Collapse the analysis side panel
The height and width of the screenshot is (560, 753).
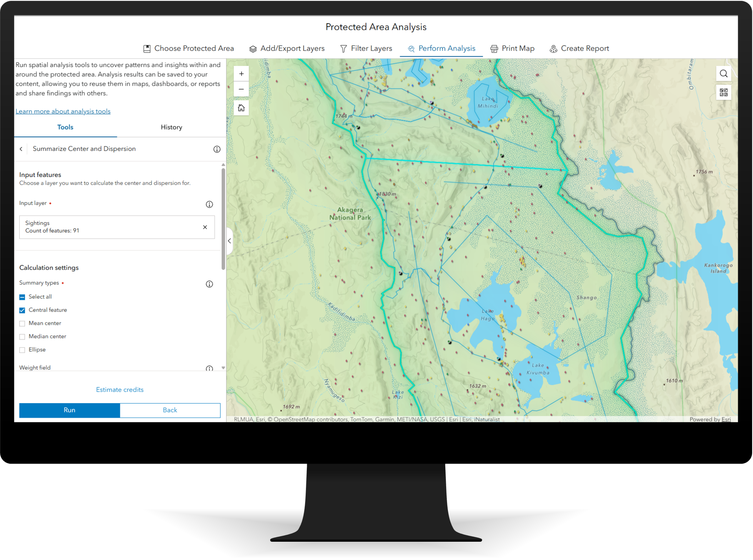pos(229,241)
